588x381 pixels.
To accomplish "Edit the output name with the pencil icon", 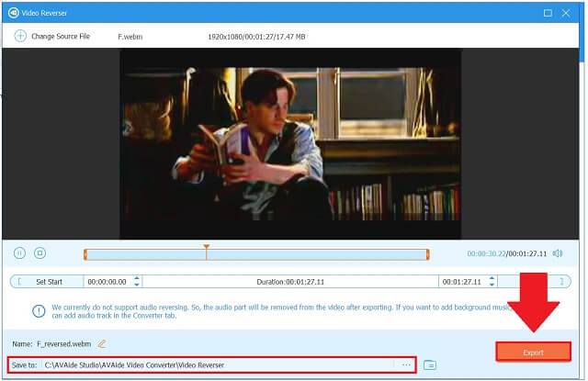I will pyautogui.click(x=102, y=343).
